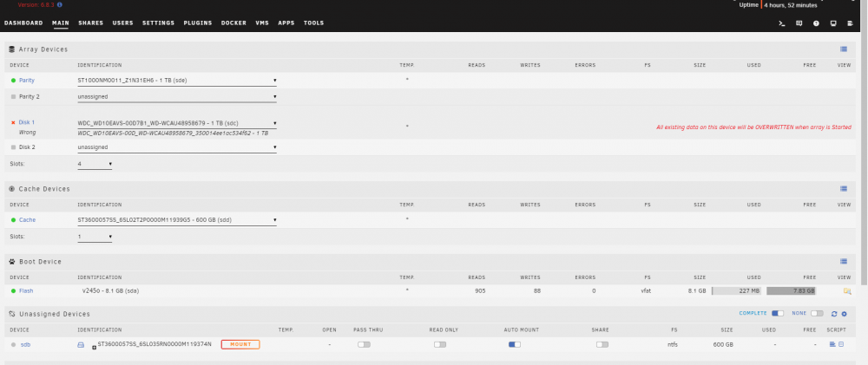The width and height of the screenshot is (868, 365).
Task: Open the Cache Slots dropdown showing 1
Action: (95, 237)
